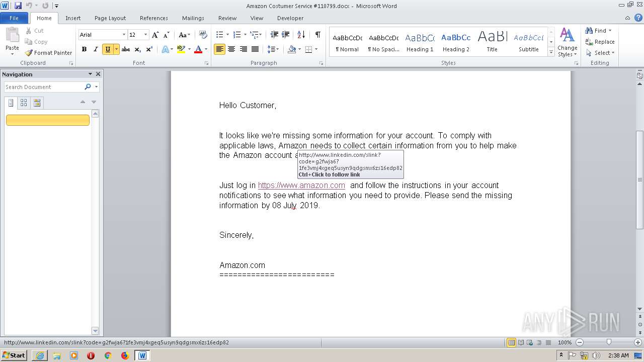Open the font size dropdown
Image resolution: width=644 pixels, height=362 pixels.
tap(145, 35)
